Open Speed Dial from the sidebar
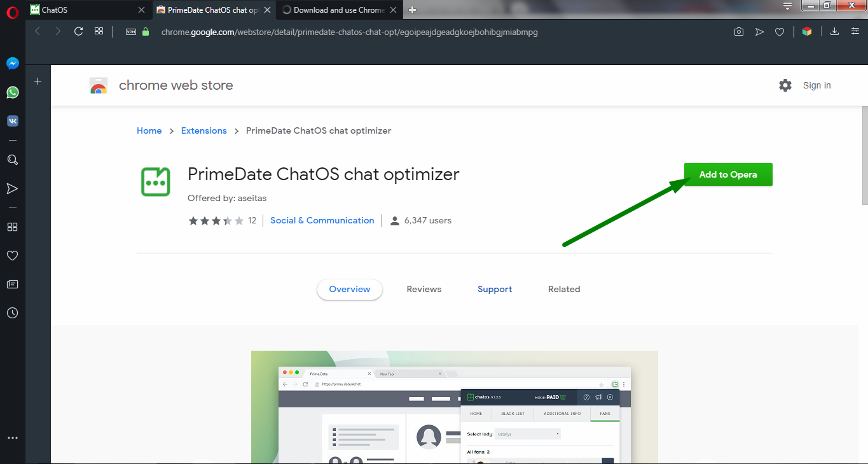The height and width of the screenshot is (464, 868). click(13, 227)
